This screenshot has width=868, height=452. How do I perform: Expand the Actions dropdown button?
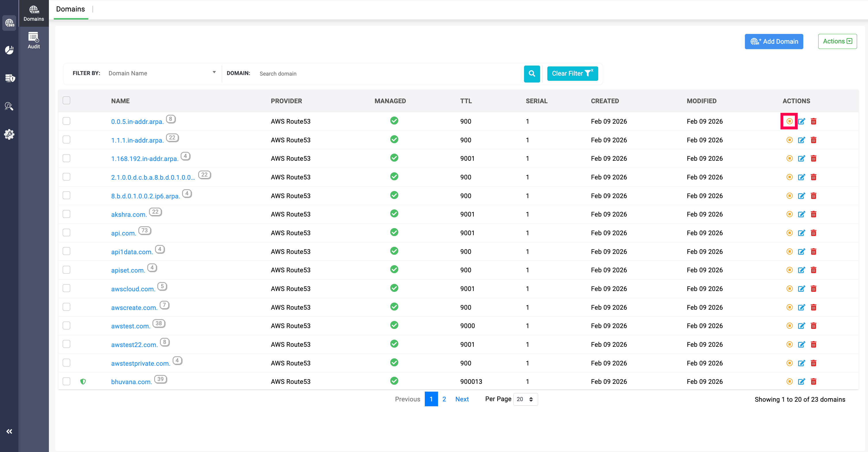[x=837, y=41]
